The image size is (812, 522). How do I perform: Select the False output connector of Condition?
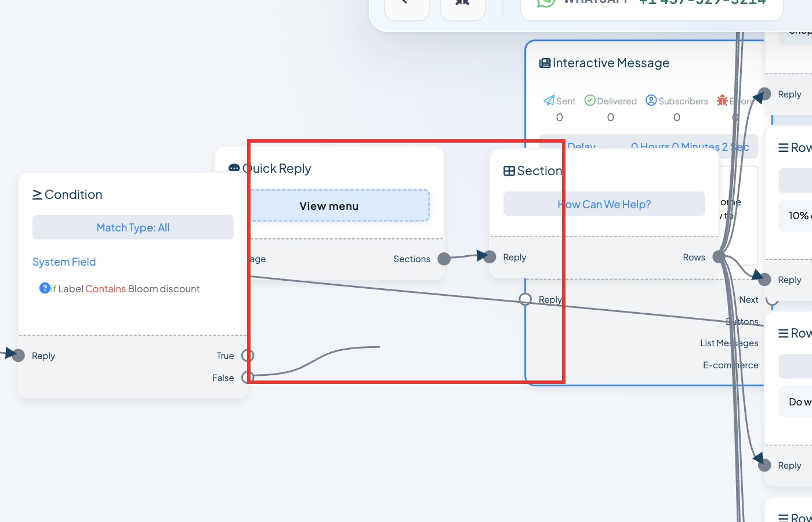[x=248, y=378]
